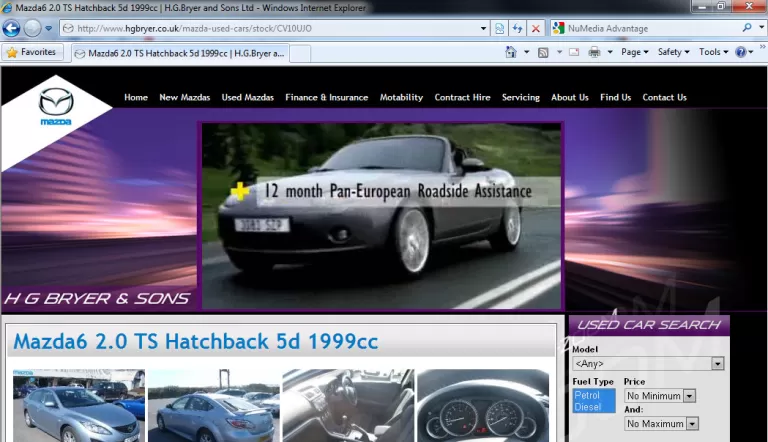Click the Compatibility View icon
Screen dimensions: 768x442
click(x=499, y=28)
